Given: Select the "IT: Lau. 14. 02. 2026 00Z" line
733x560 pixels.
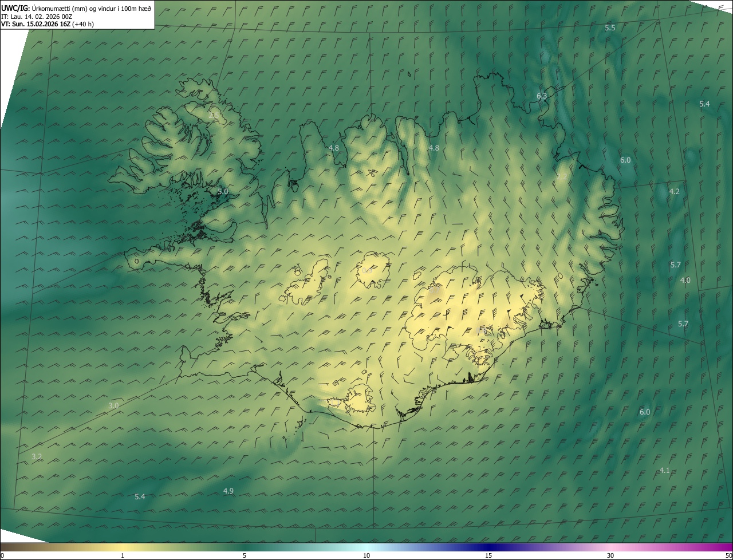Looking at the screenshot, I should point(37,17).
